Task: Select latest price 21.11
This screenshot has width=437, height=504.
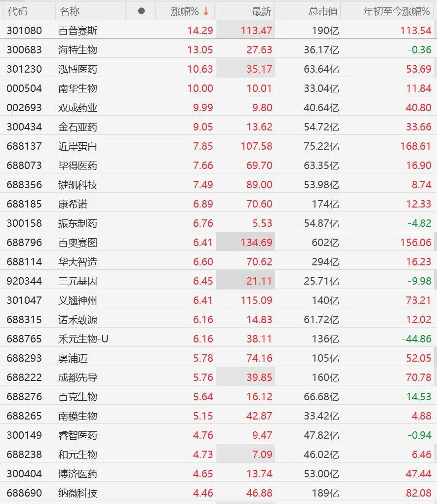Action: (x=259, y=281)
